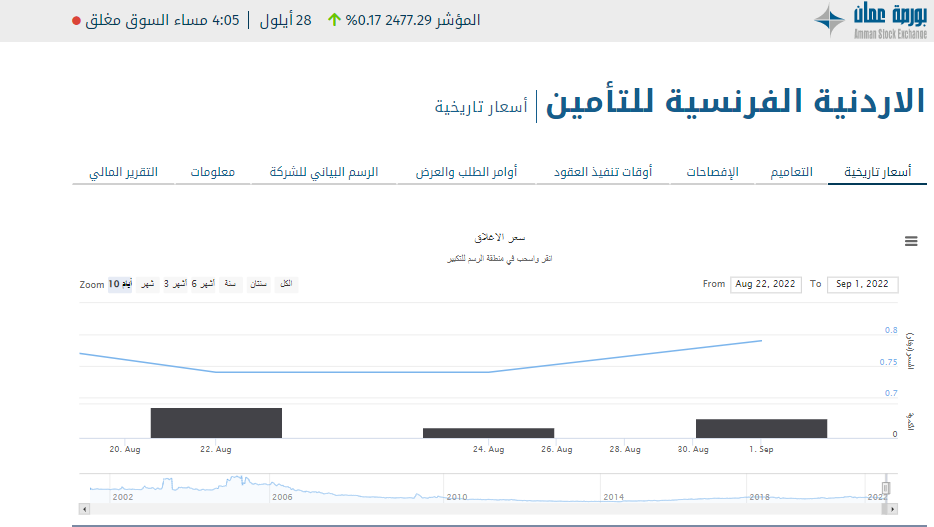The width and height of the screenshot is (934, 527).
Task: Click the To date field Sep 1, 2022
Action: [862, 284]
